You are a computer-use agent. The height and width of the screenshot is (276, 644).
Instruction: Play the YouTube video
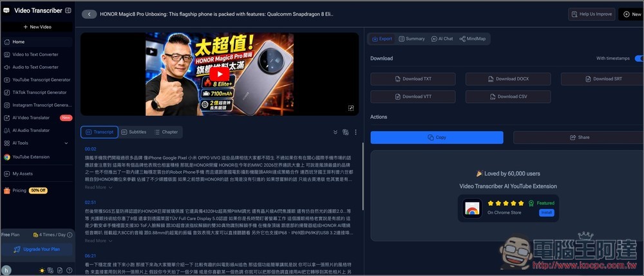(x=220, y=74)
